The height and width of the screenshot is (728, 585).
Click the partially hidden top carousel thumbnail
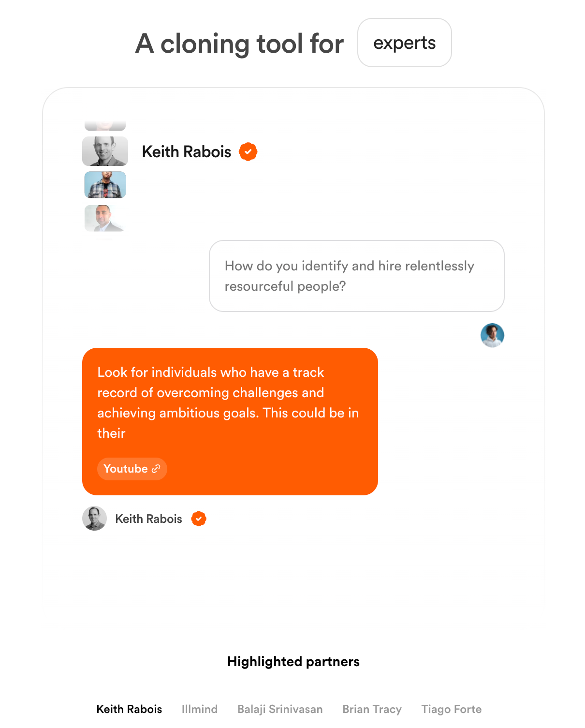click(105, 126)
